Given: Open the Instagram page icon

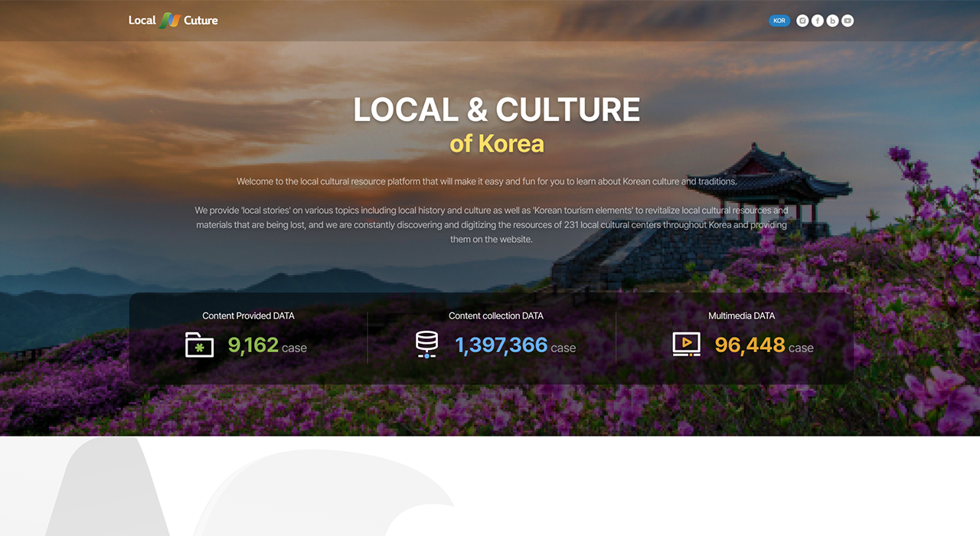Looking at the screenshot, I should tap(802, 21).
